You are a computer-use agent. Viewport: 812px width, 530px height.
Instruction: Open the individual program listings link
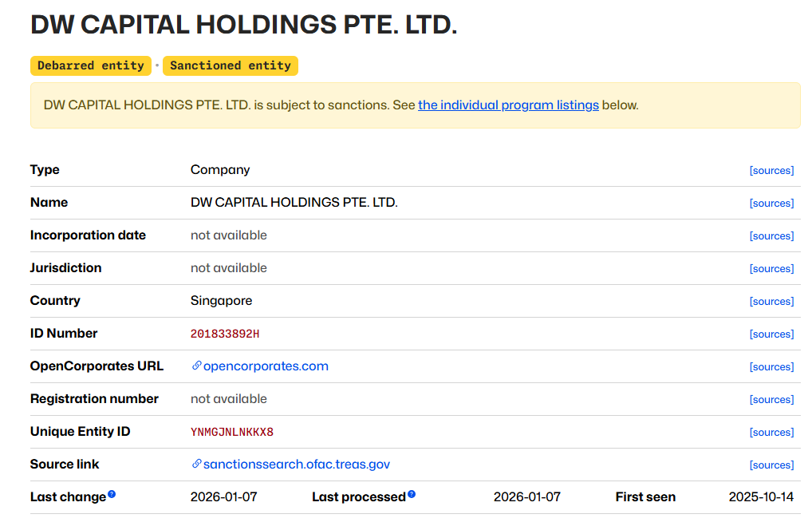point(508,105)
